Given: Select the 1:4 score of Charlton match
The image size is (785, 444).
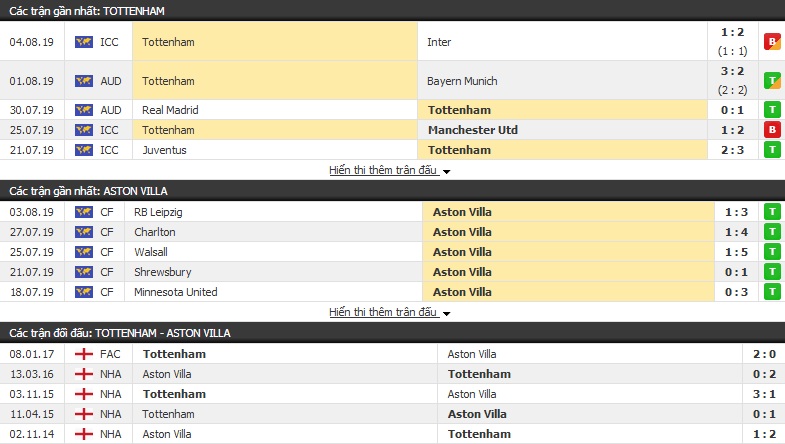Looking at the screenshot, I should (x=736, y=232).
